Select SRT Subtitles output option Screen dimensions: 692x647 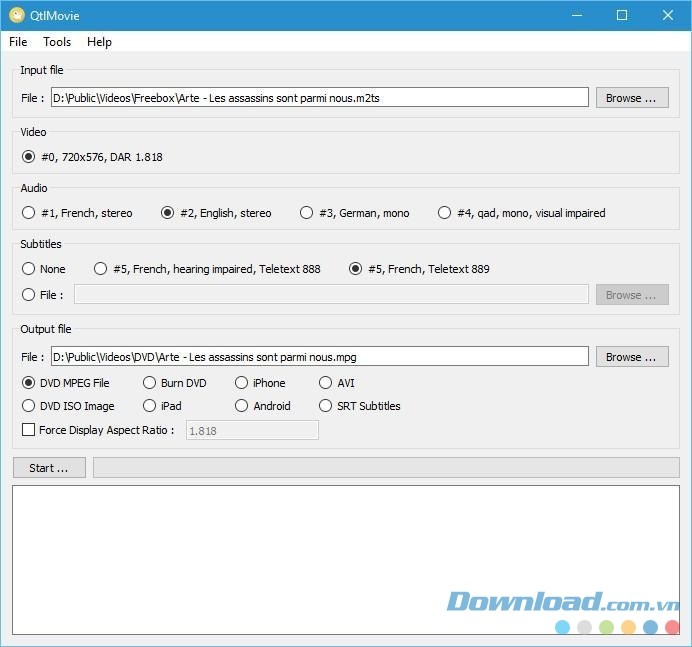[x=326, y=406]
